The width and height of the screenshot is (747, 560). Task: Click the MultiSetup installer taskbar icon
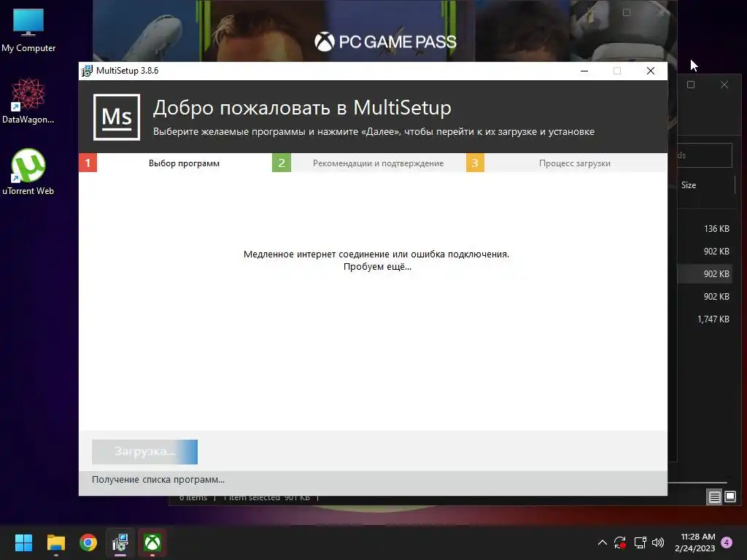(120, 542)
